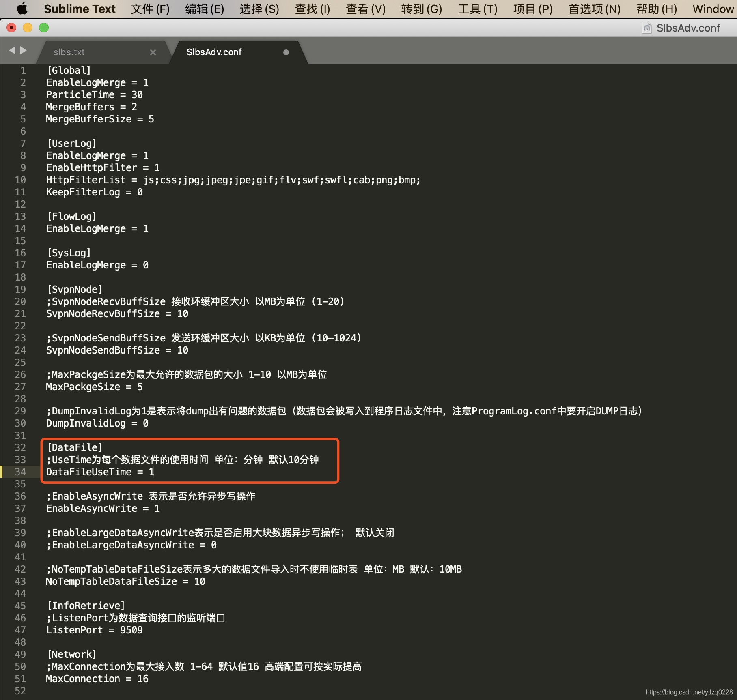Click the 'MergeBufferSize = 5' line
Viewport: 737px width, 700px height.
pyautogui.click(x=100, y=119)
